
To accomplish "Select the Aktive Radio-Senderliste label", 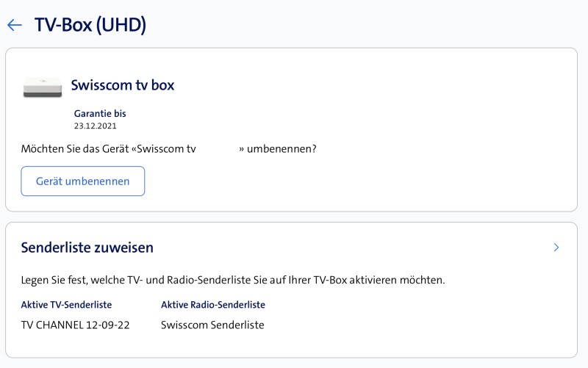I will (x=212, y=304).
